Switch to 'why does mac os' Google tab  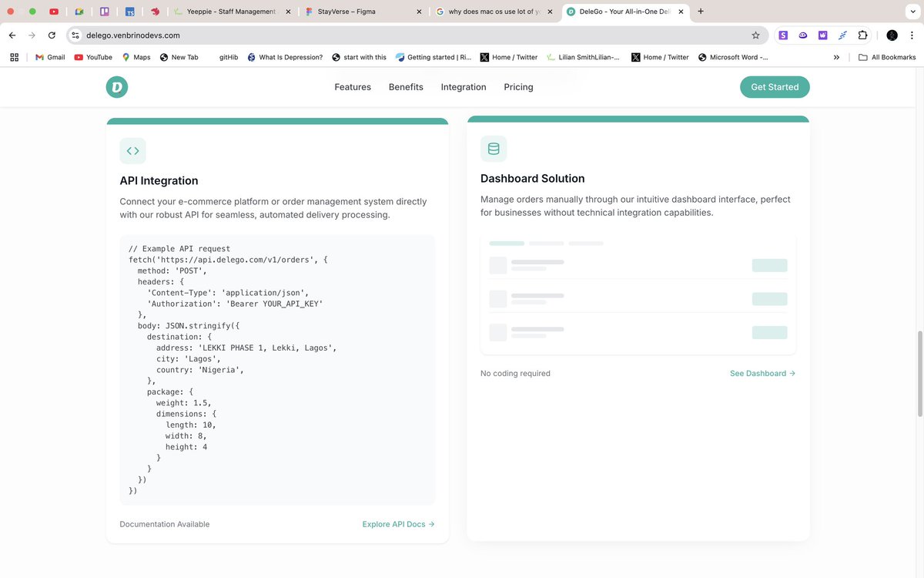[x=494, y=12]
